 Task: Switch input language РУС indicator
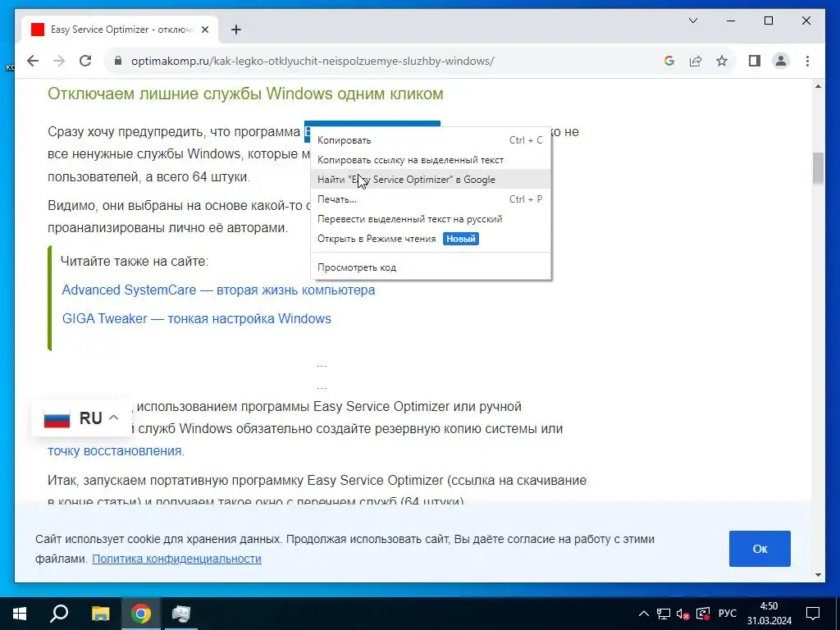728,614
